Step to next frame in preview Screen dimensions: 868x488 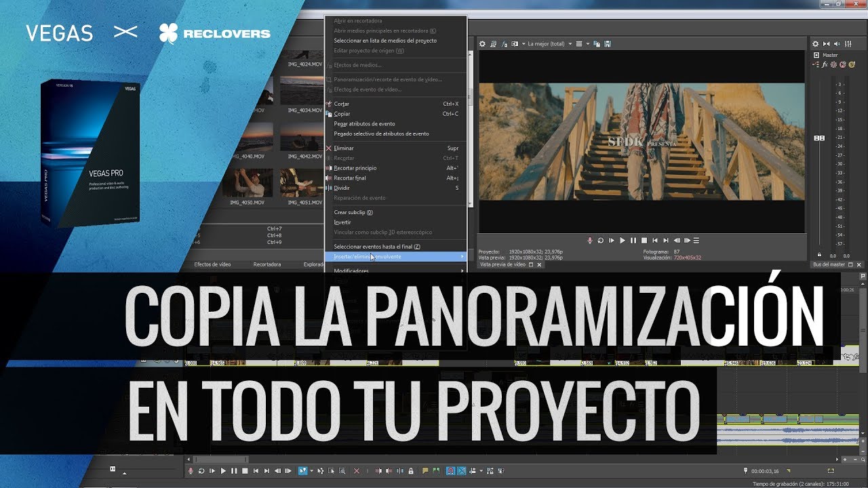687,241
